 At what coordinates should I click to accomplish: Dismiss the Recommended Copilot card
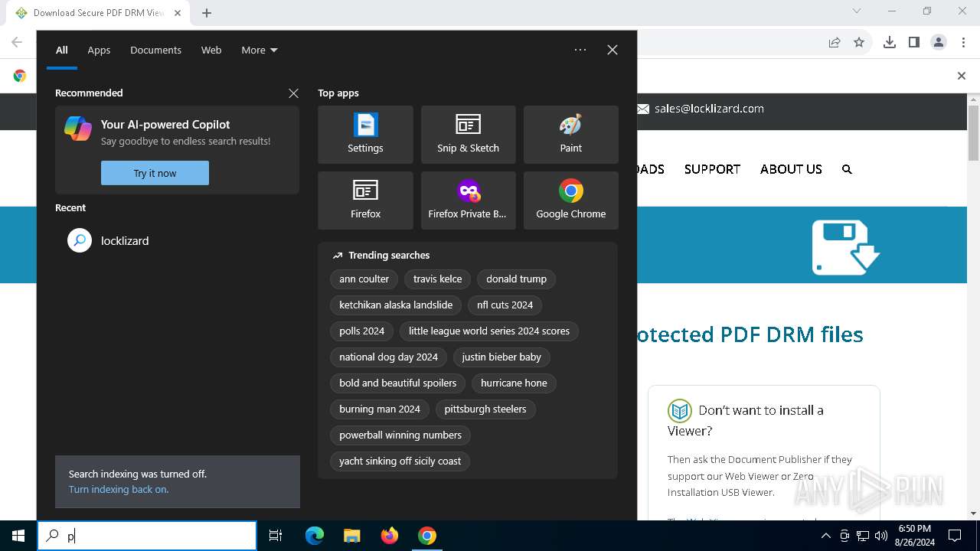(x=293, y=93)
